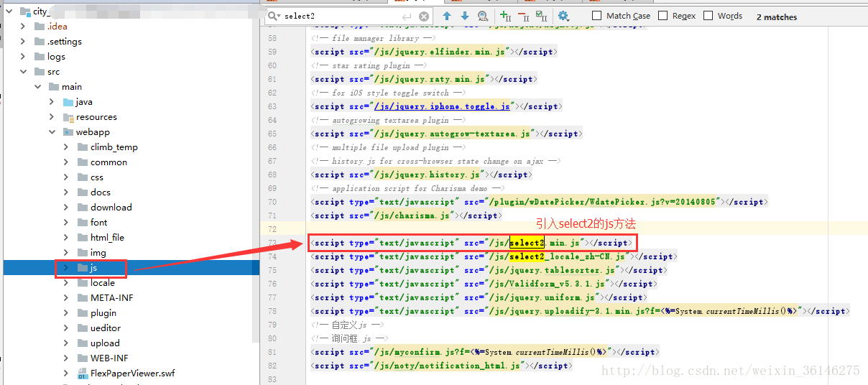The image size is (868, 385).
Task: Add selection for next occurrence icon
Action: click(505, 16)
